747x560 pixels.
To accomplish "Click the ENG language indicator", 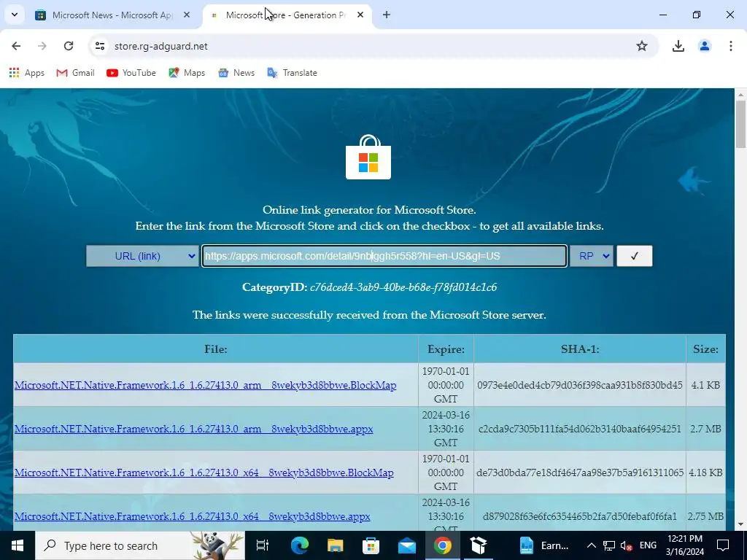I will click(x=648, y=545).
